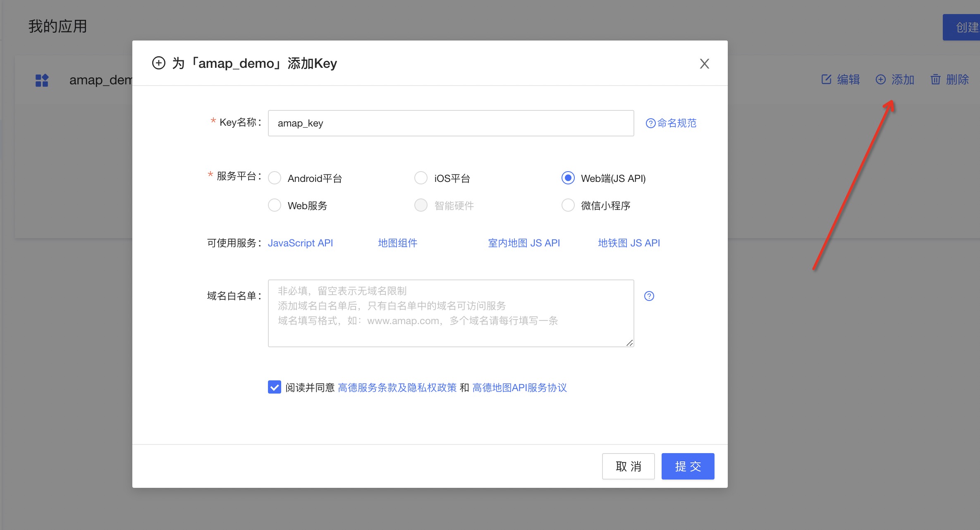This screenshot has height=530, width=980.
Task: Close the add Key dialog
Action: [704, 64]
